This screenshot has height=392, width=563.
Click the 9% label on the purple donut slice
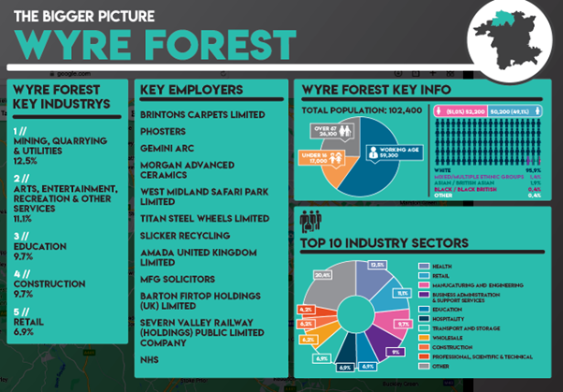tap(396, 352)
